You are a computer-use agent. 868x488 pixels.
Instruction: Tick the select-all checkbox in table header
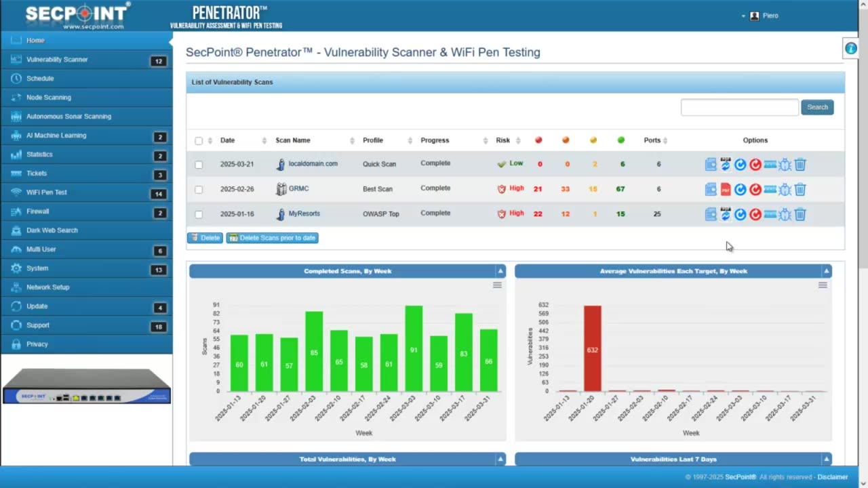tap(199, 141)
